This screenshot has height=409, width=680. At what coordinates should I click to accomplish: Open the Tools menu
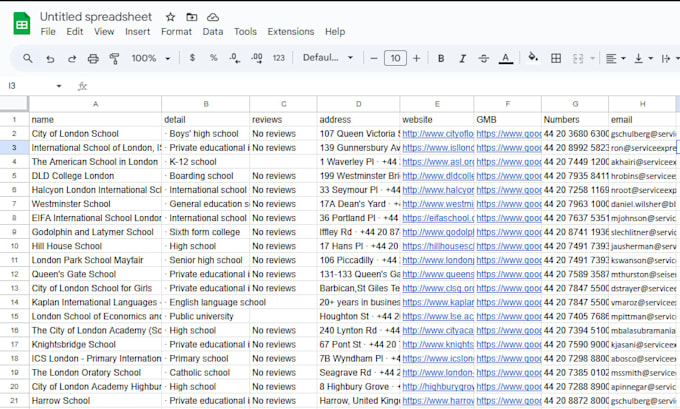pos(245,32)
